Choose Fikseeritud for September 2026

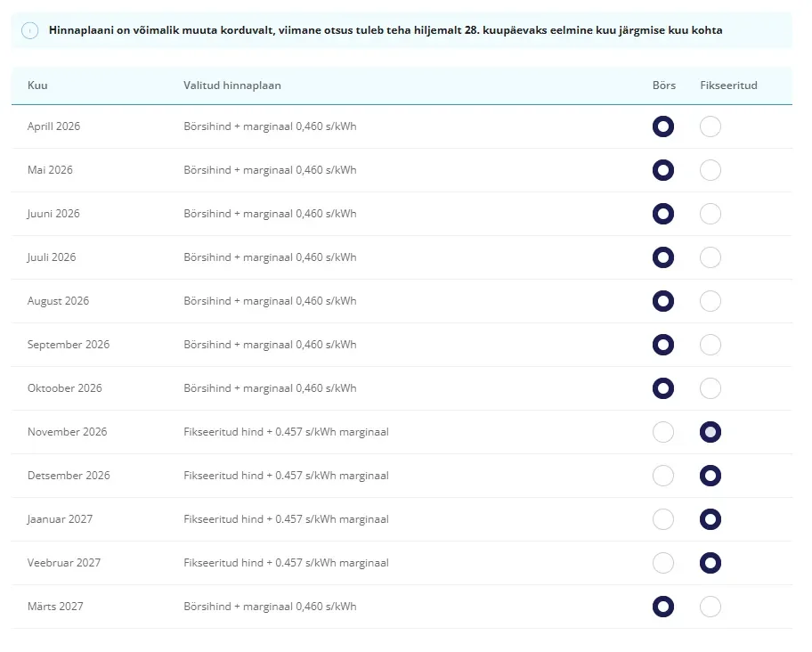(710, 345)
